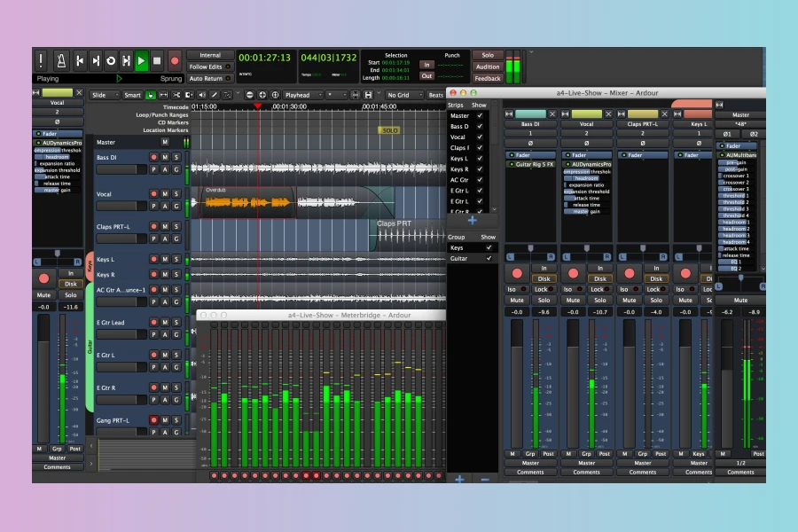798x532 pixels.
Task: Click the Vocal strip yellow-green color bar
Action: [587, 114]
